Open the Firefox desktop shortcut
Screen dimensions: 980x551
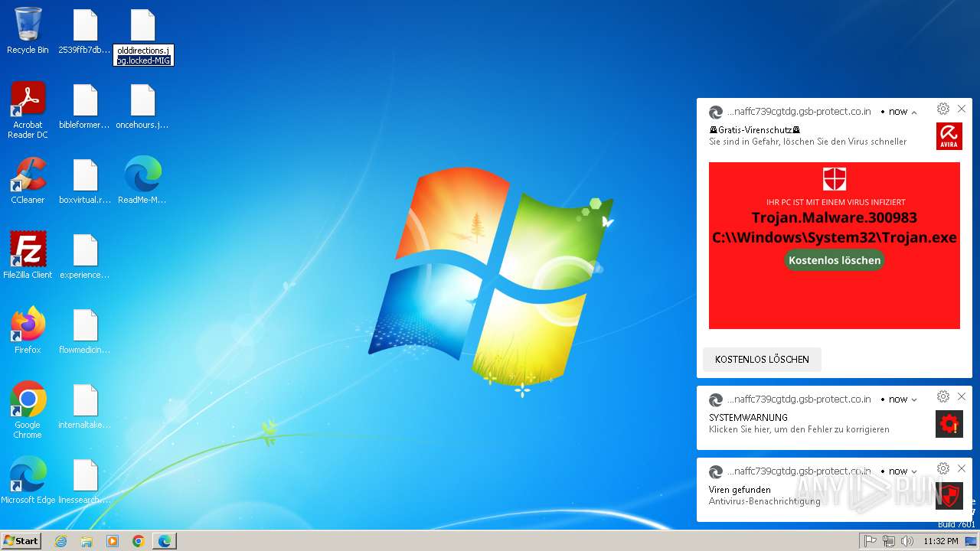coord(28,331)
